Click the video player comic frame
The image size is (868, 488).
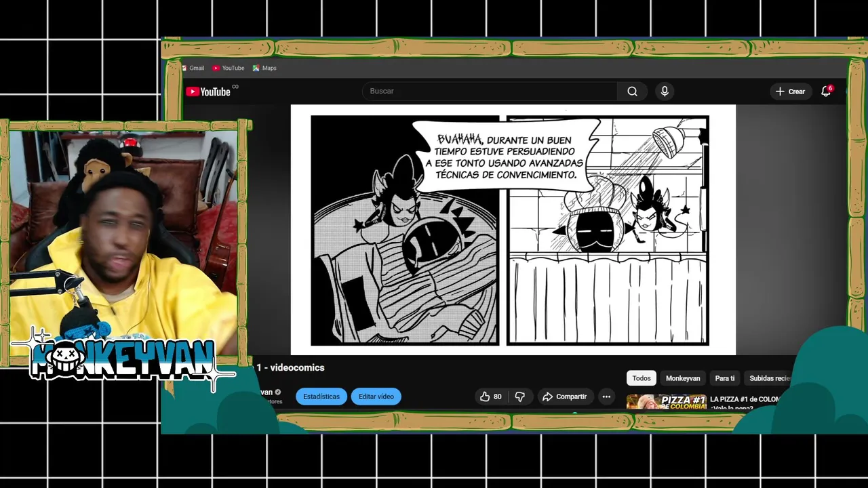coord(513,230)
